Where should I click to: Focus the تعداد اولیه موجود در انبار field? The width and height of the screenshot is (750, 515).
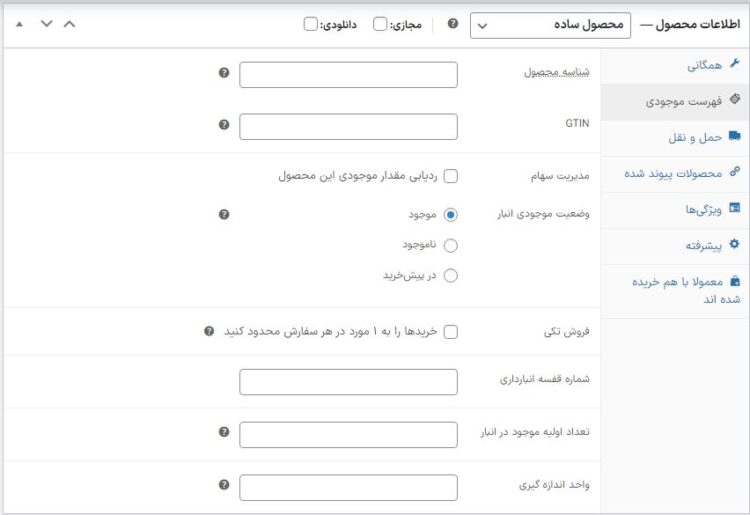pos(348,435)
